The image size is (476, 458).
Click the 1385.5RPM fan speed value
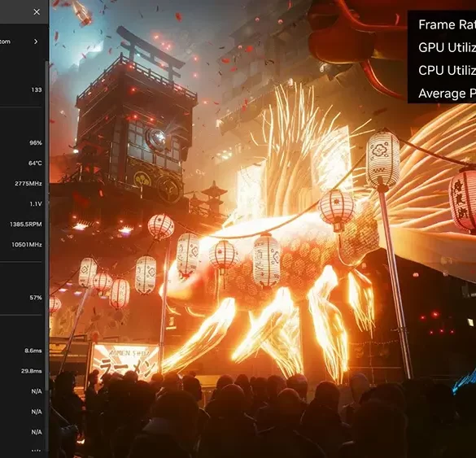pos(26,224)
